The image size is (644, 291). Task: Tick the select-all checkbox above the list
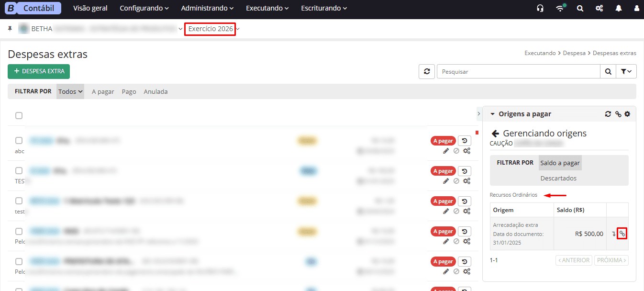[19, 115]
